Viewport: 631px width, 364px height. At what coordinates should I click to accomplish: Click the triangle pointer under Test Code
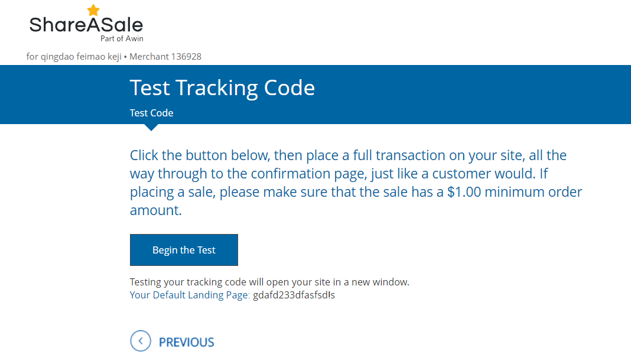pos(151,127)
